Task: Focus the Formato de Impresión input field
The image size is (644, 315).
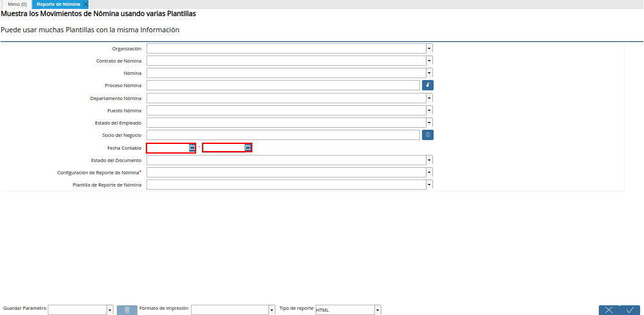Action: [230, 310]
